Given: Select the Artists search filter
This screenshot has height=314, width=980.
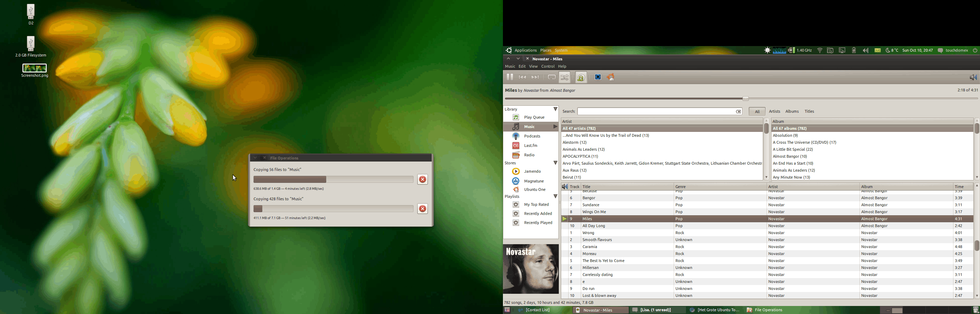Looking at the screenshot, I should click(x=775, y=112).
